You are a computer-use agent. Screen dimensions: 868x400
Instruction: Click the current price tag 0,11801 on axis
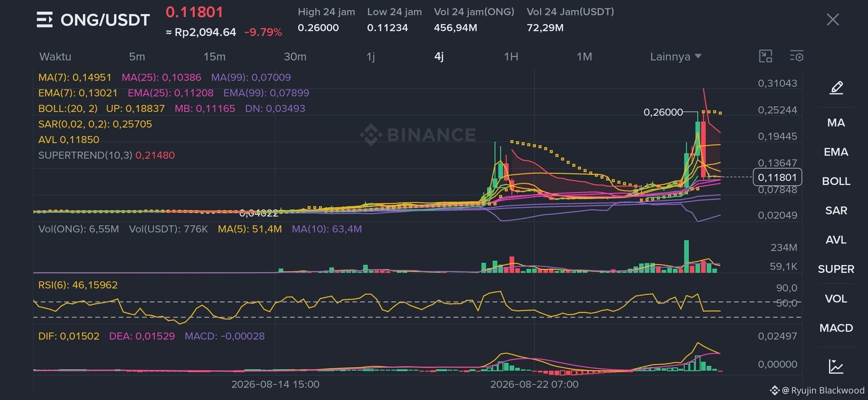point(777,177)
